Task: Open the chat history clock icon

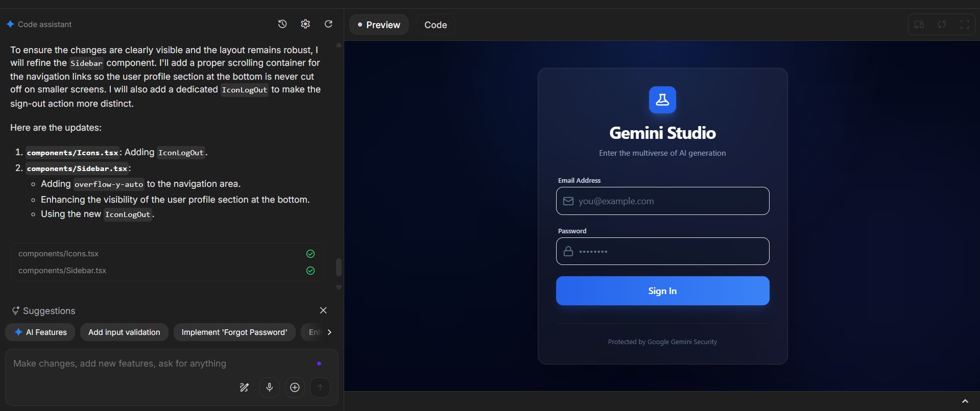Action: coord(282,24)
